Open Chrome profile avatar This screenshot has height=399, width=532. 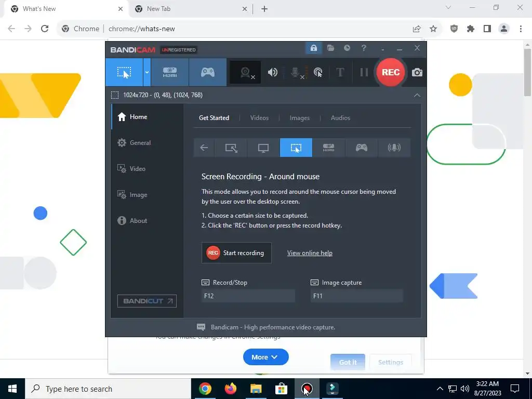click(x=504, y=29)
